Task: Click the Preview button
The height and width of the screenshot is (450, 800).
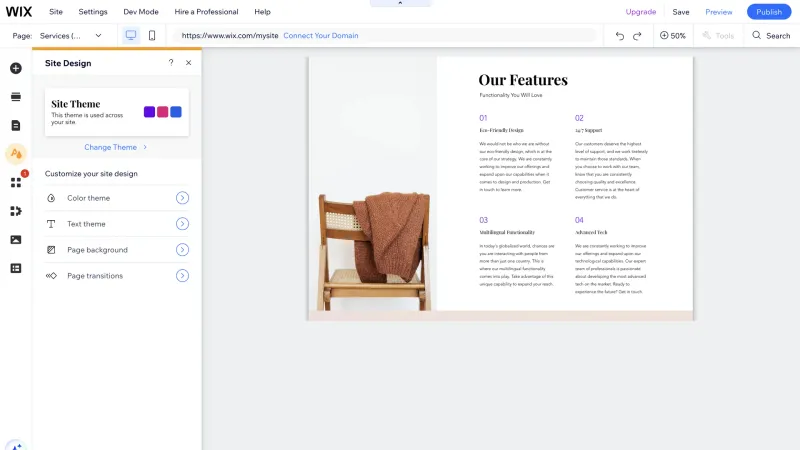Action: [x=718, y=12]
